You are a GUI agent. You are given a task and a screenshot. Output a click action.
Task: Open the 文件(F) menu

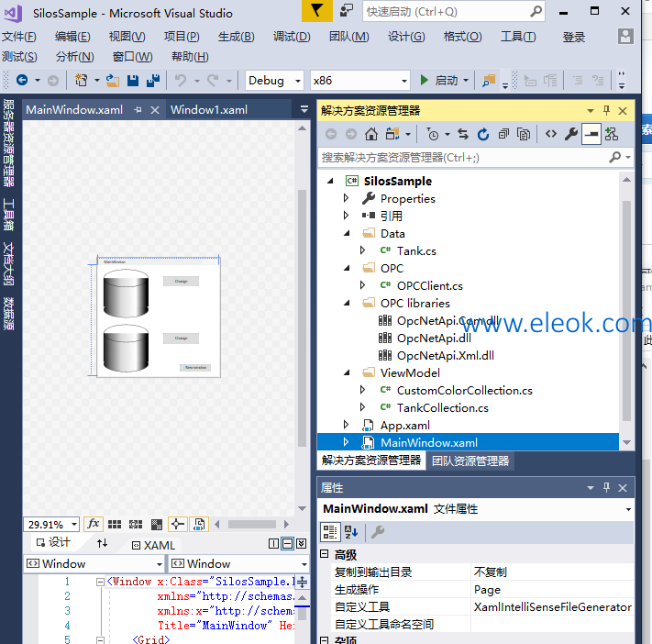[x=19, y=37]
